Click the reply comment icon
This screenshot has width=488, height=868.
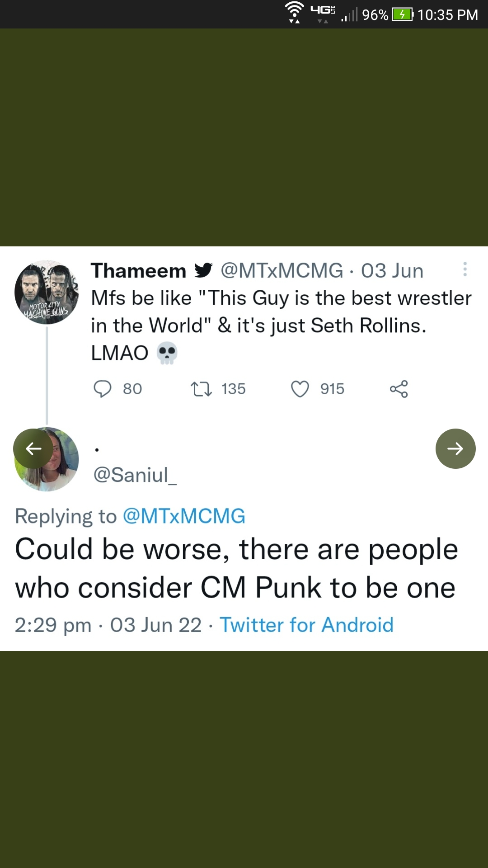tap(103, 389)
